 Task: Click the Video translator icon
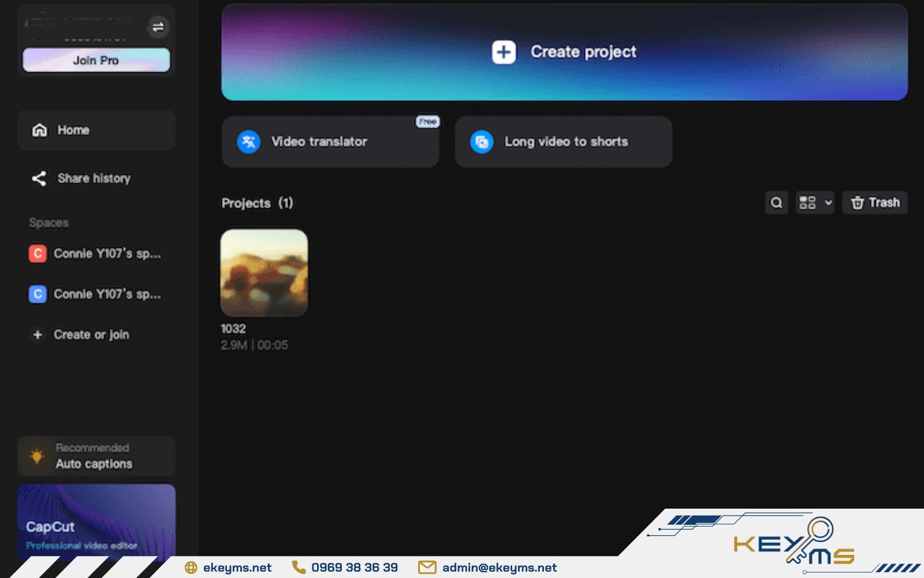(x=249, y=142)
